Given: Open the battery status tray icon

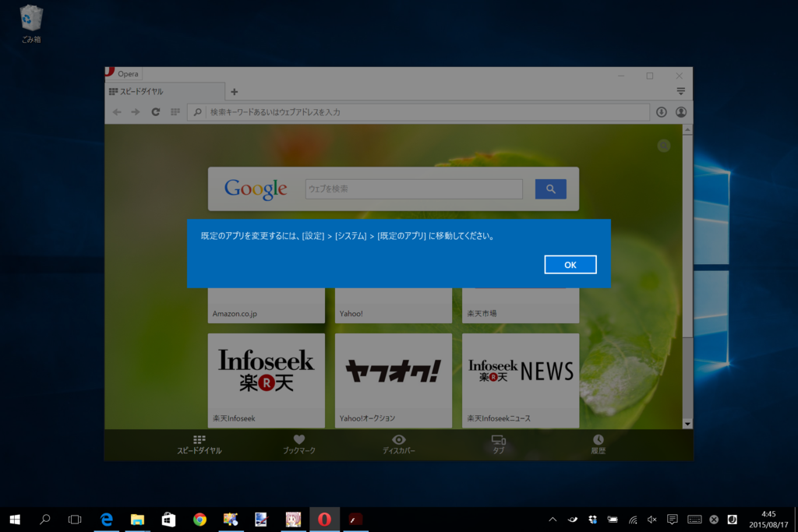Looking at the screenshot, I should click(x=613, y=520).
